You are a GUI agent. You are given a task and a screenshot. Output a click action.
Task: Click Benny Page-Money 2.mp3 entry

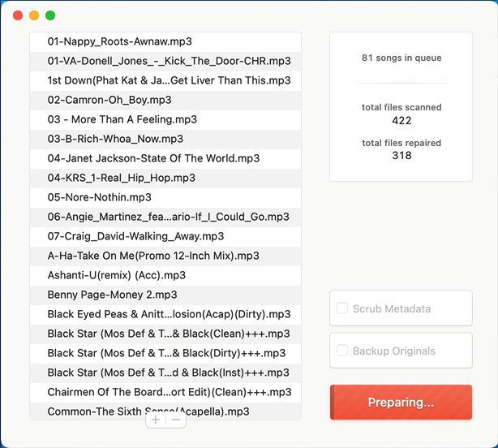tap(112, 295)
